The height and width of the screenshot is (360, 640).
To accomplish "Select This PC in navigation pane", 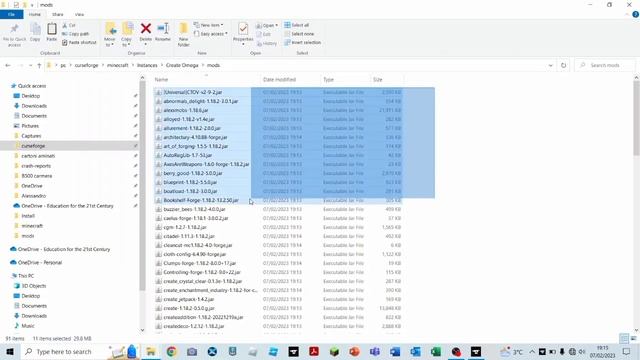I will 26,276.
